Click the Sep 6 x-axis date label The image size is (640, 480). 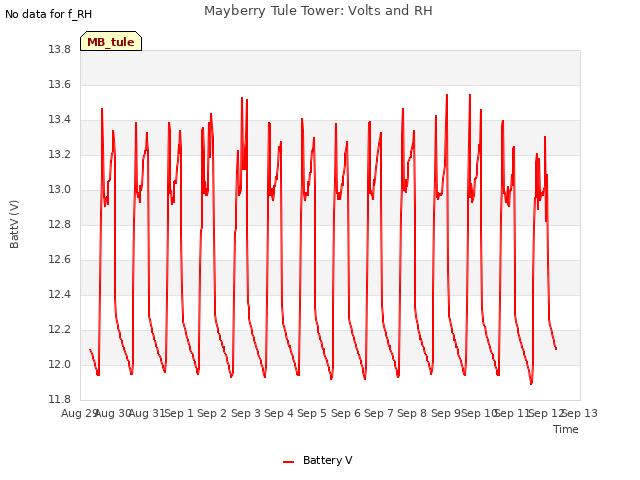pyautogui.click(x=346, y=413)
